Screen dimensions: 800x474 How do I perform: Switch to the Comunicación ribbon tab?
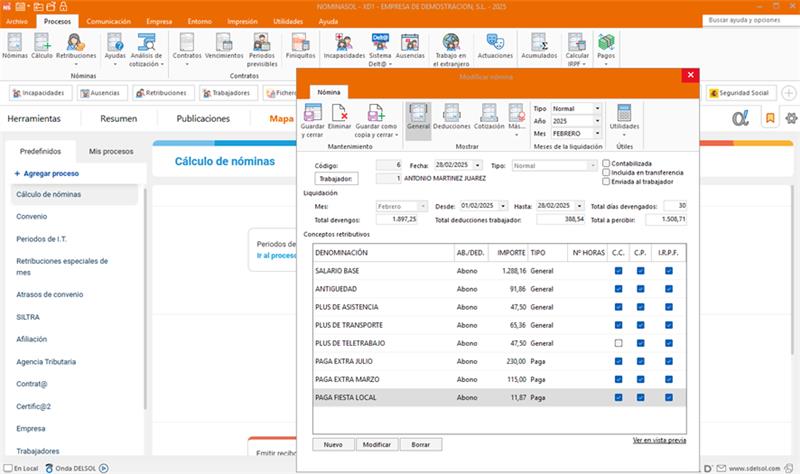108,20
